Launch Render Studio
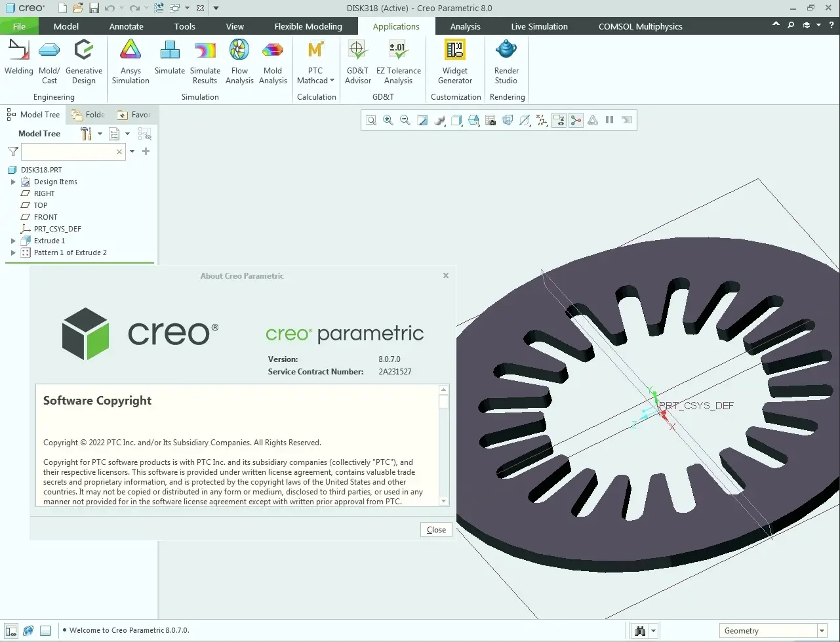The width and height of the screenshot is (840, 642). click(x=506, y=62)
